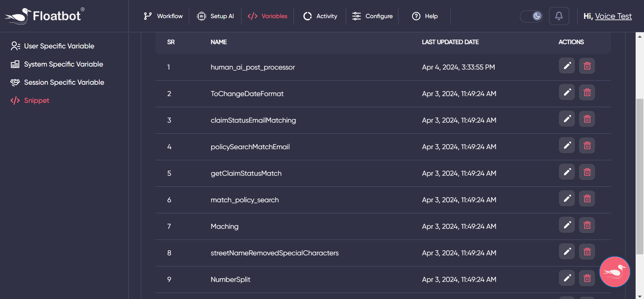644x299 pixels.
Task: Edit the Maching snippet
Action: pyautogui.click(x=567, y=225)
